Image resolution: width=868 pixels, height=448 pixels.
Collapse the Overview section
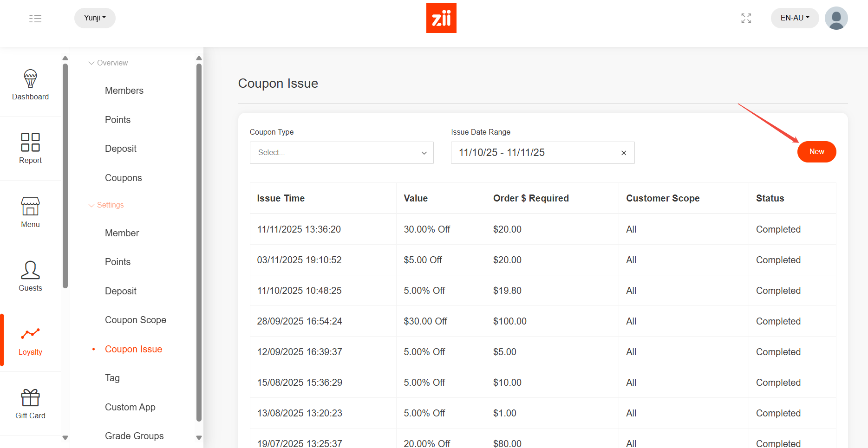(x=108, y=63)
